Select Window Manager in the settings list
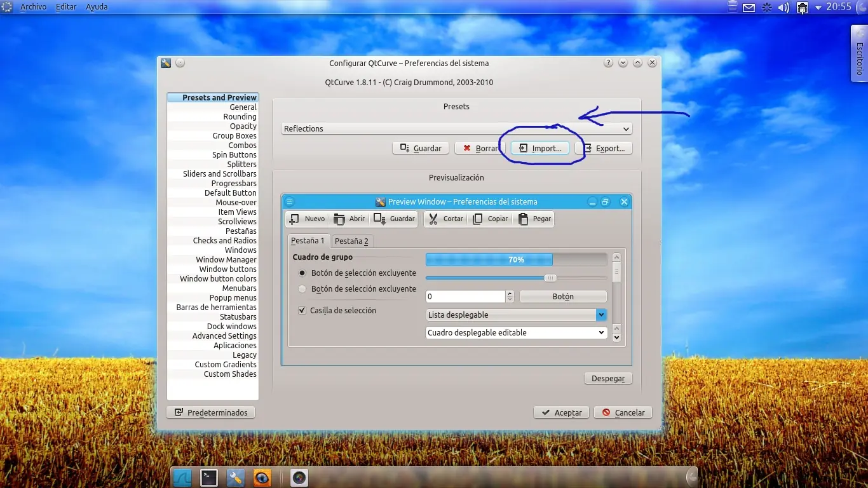Viewport: 868px width, 488px height. click(226, 260)
